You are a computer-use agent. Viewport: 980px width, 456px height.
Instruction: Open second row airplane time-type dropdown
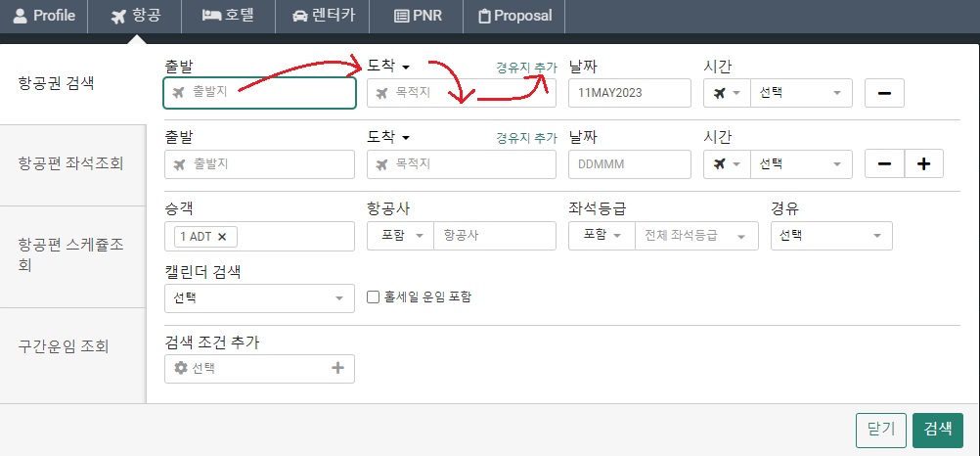[x=727, y=164]
